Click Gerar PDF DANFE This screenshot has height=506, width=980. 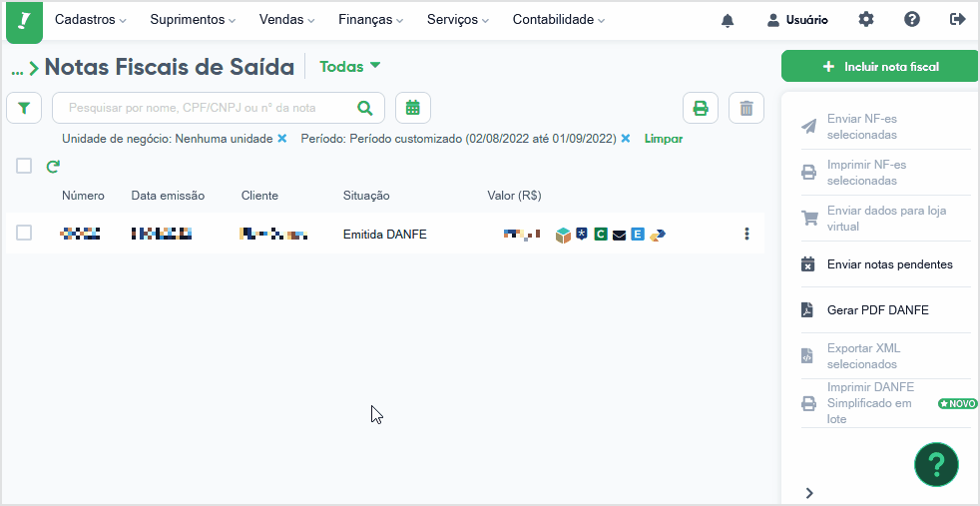[x=885, y=309]
